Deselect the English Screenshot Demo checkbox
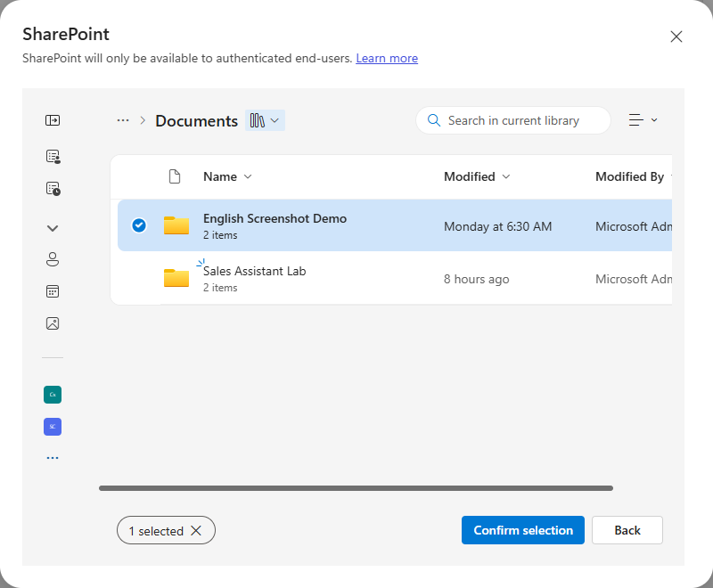This screenshot has width=713, height=588. click(x=139, y=225)
